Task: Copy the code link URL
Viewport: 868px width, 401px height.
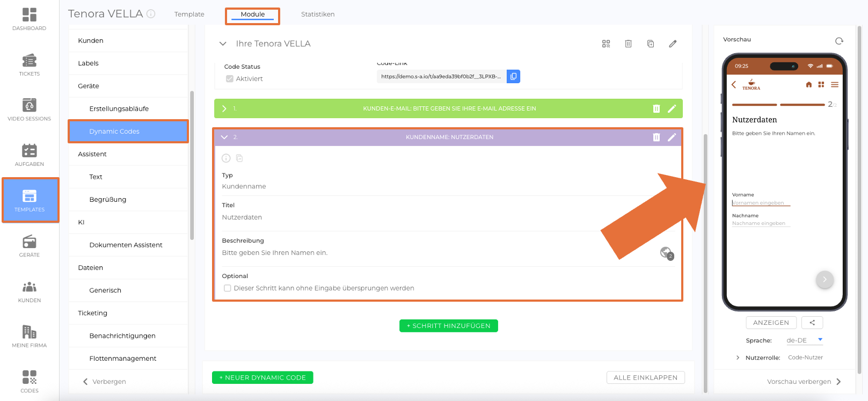Action: 513,77
